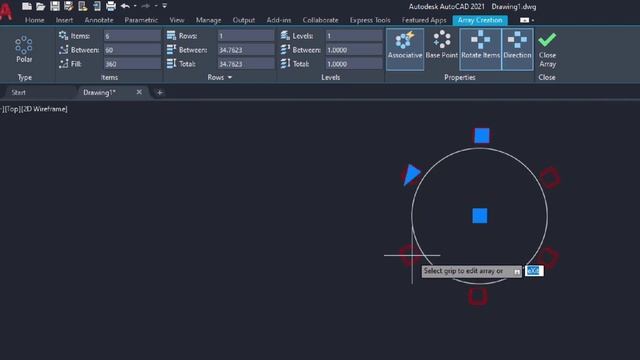This screenshot has height=360, width=640.
Task: Click the ribbon minimize toggle button
Action: click(x=524, y=20)
